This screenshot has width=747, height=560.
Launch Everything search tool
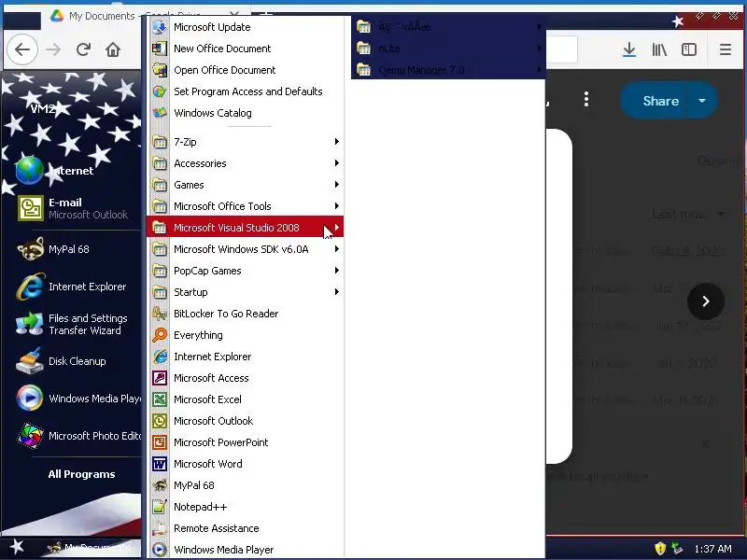click(x=245, y=335)
